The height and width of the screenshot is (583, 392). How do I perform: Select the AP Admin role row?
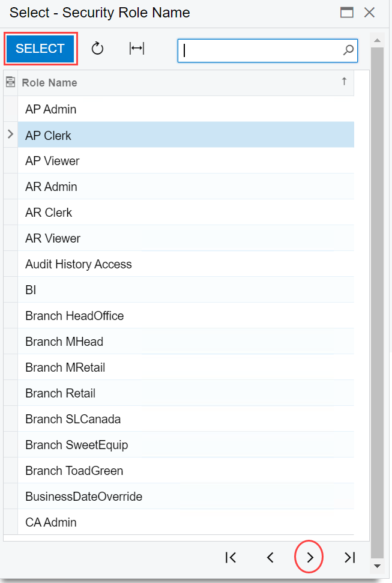[51, 109]
